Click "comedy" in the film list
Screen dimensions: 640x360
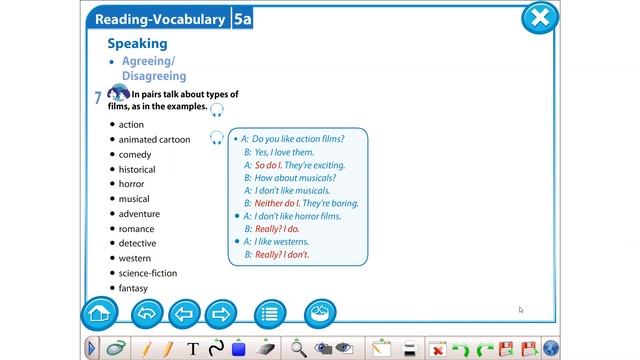pos(135,155)
